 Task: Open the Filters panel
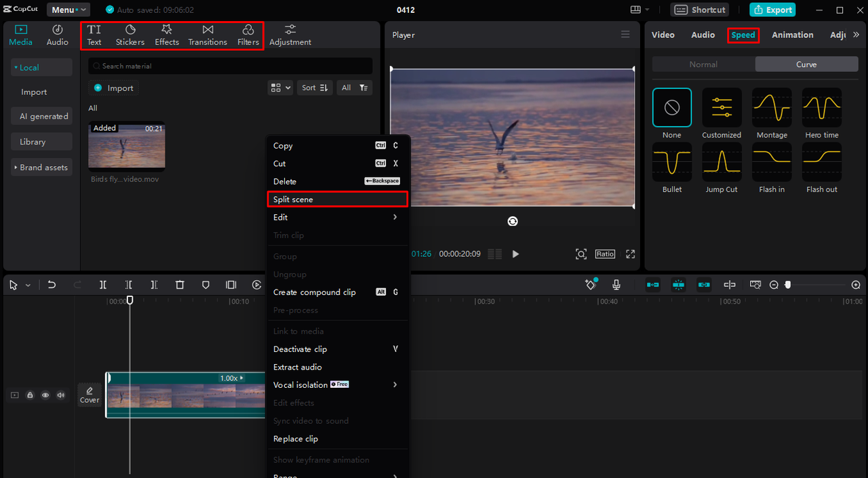click(x=248, y=35)
